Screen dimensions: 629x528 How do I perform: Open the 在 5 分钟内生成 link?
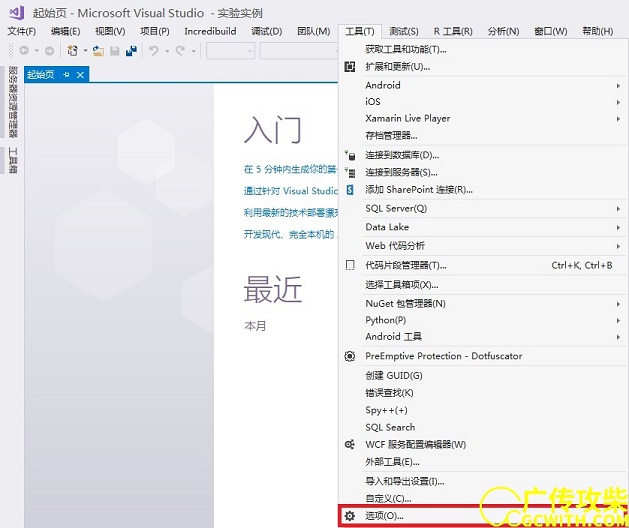290,169
